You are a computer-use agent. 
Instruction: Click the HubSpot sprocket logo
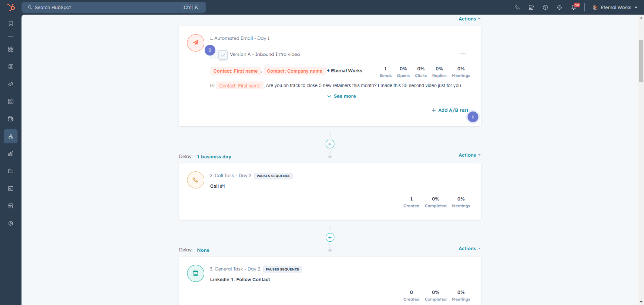tap(11, 7)
